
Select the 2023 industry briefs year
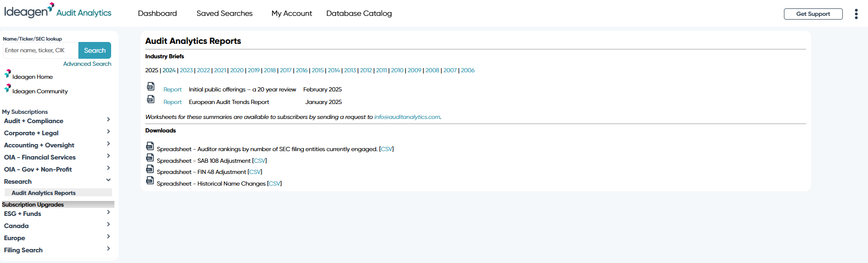click(186, 70)
